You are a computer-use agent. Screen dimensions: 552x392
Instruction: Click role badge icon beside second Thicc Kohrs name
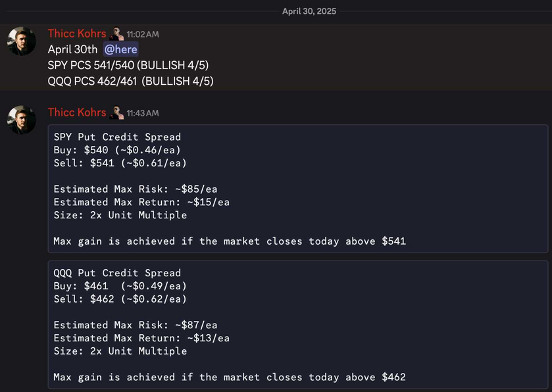click(x=116, y=112)
